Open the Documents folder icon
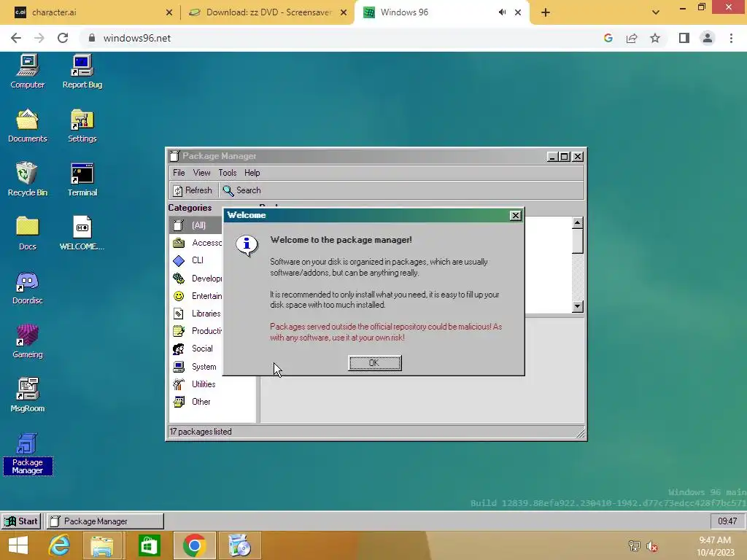This screenshot has width=747, height=560. coord(28,125)
